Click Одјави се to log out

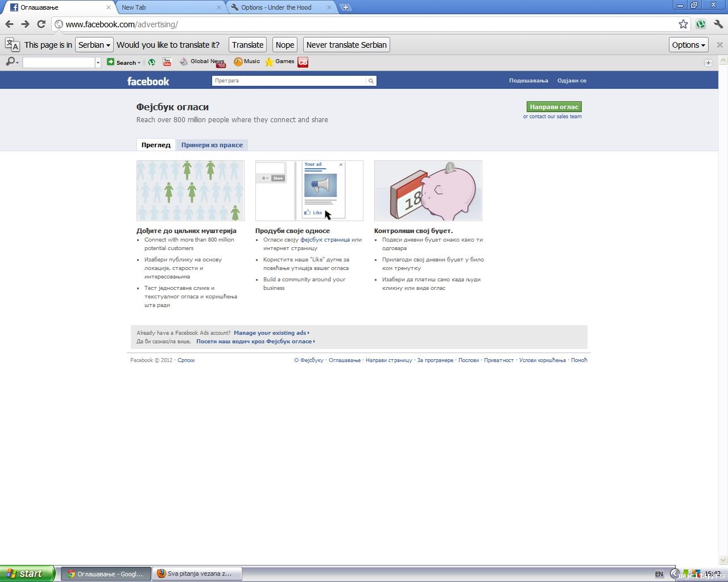click(x=572, y=81)
